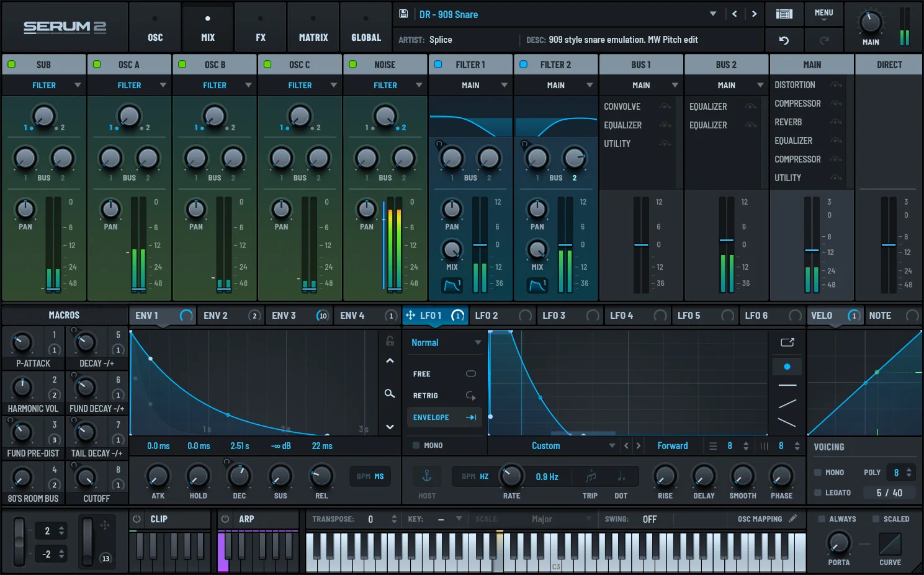The image size is (924, 575).
Task: Select the LFO 4 tab
Action: click(x=638, y=315)
